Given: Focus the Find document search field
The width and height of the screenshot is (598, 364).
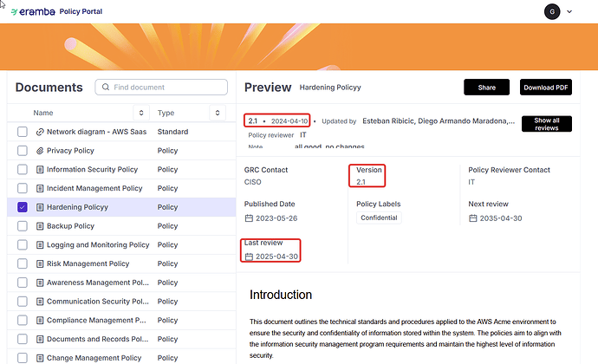Looking at the screenshot, I should [x=161, y=87].
